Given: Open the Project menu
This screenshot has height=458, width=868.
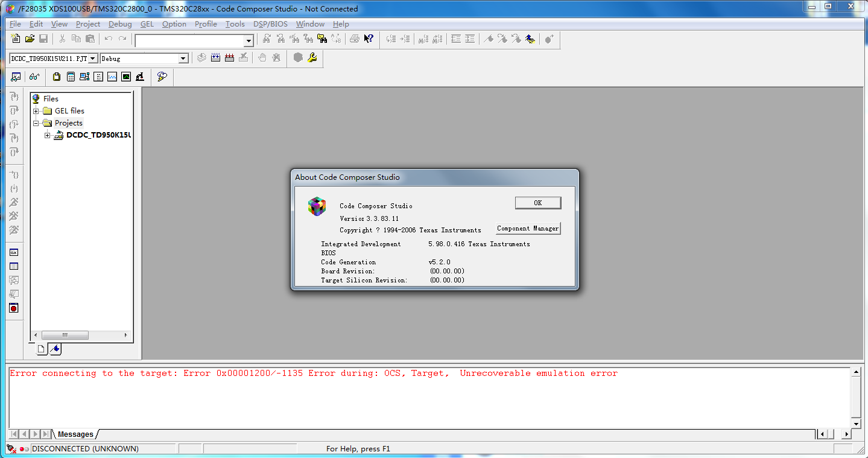Looking at the screenshot, I should [88, 24].
